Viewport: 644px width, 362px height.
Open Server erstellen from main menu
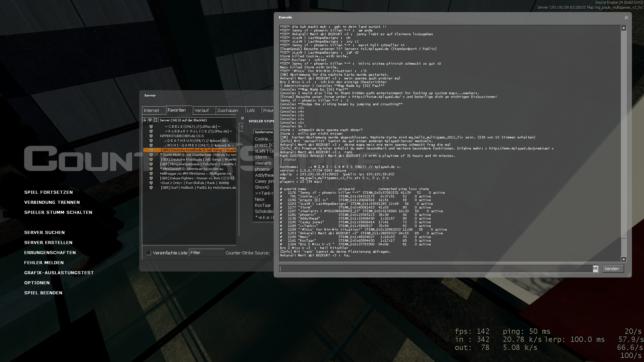(48, 242)
